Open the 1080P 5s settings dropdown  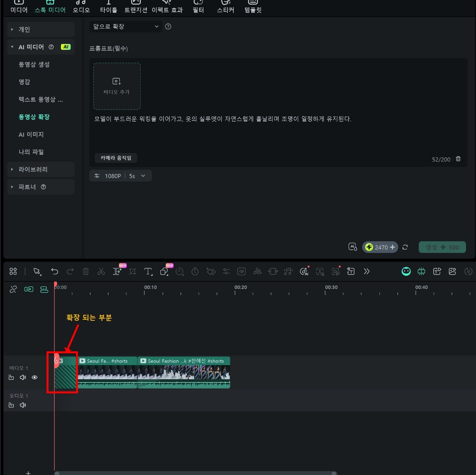[121, 176]
